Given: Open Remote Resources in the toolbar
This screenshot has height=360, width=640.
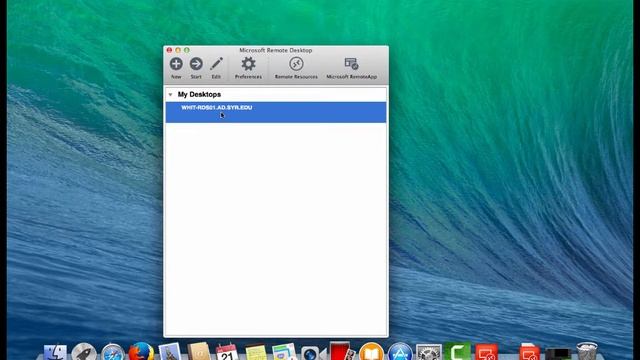Looking at the screenshot, I should tap(296, 68).
